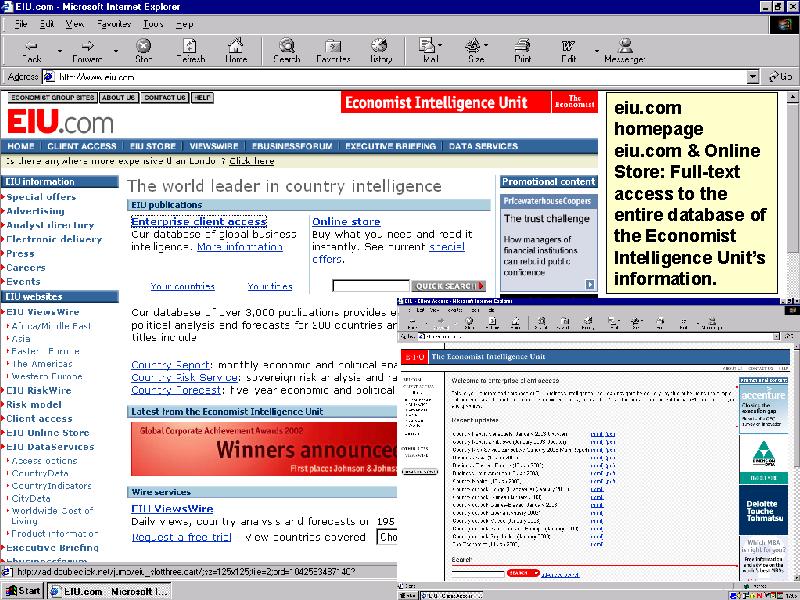
Task: Click the Forward toolbar icon
Action: (87, 51)
